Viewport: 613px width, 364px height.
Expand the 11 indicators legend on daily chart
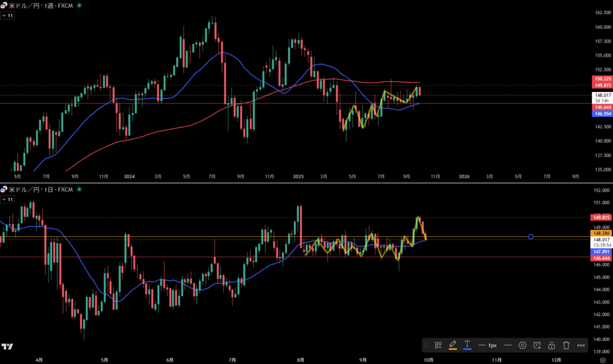click(8, 199)
